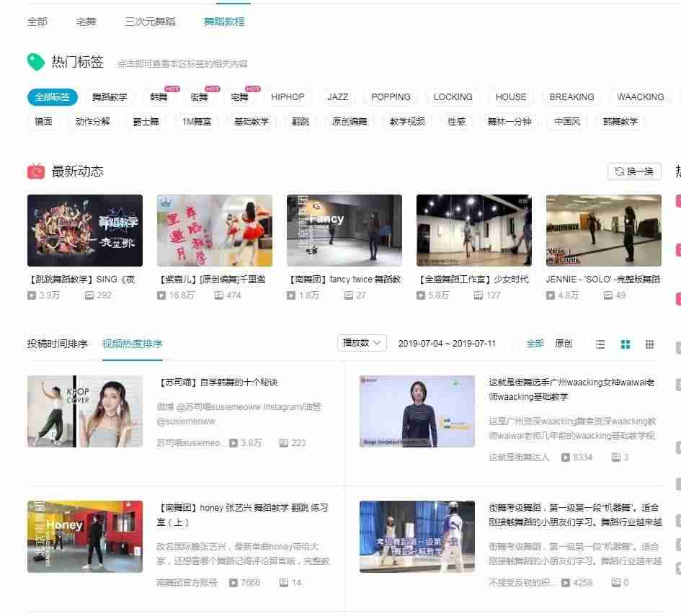Image resolution: width=681 pixels, height=616 pixels.
Task: Select the four-square grid view icon
Action: click(625, 344)
